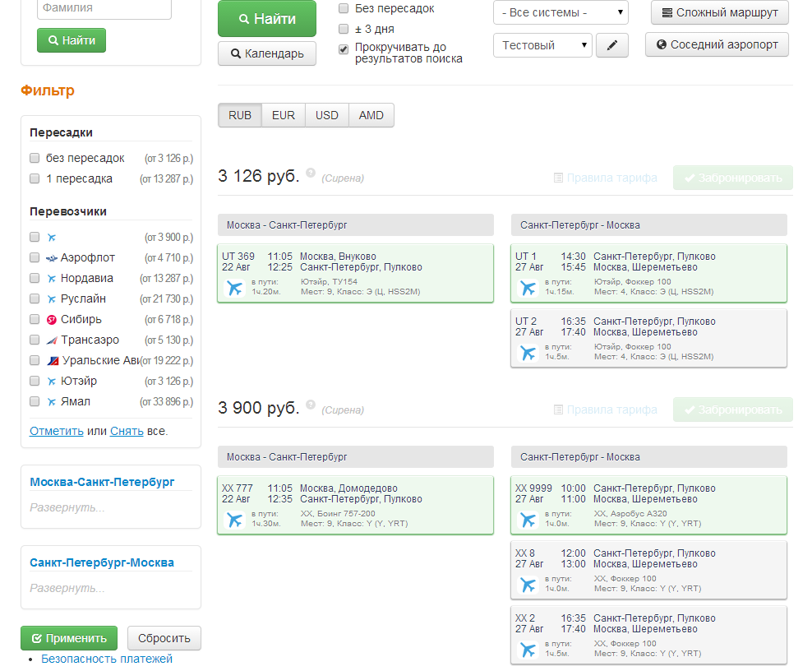Click the unnamed carrier plane icon (от 3 900 р.)

tap(51, 238)
